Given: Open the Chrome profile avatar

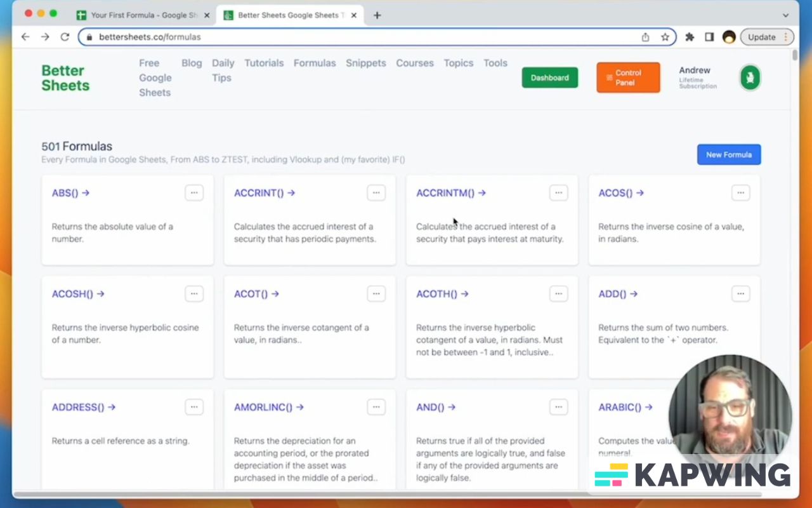Looking at the screenshot, I should 729,37.
